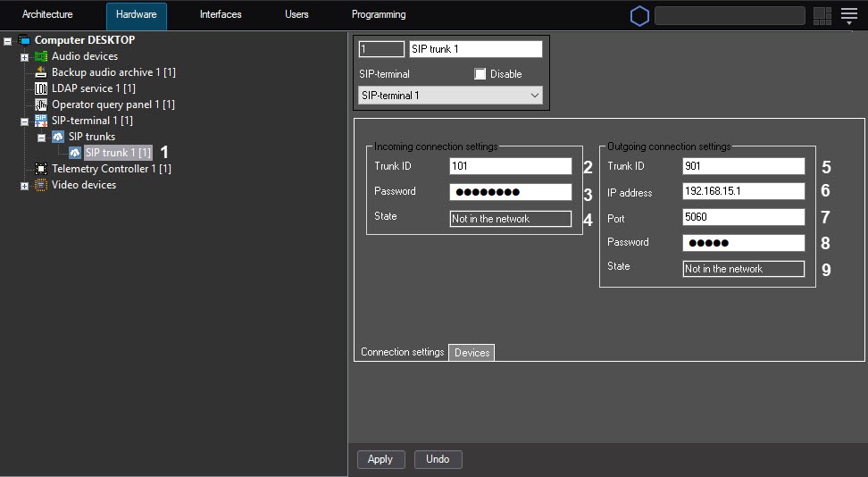868x477 pixels.
Task: Click the Video devices icon
Action: tap(41, 185)
